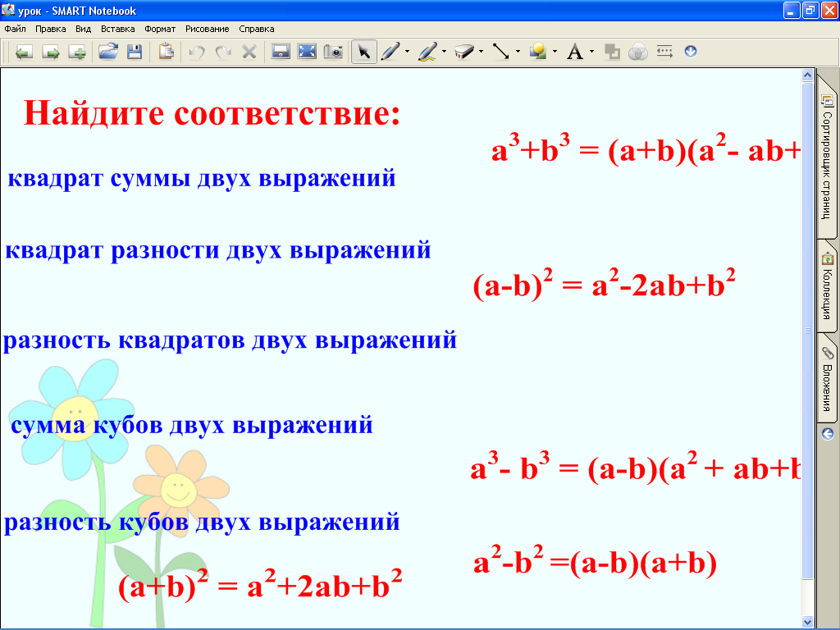Screen dimensions: 840x630
Task: Select the Line tool
Action: coord(501,52)
